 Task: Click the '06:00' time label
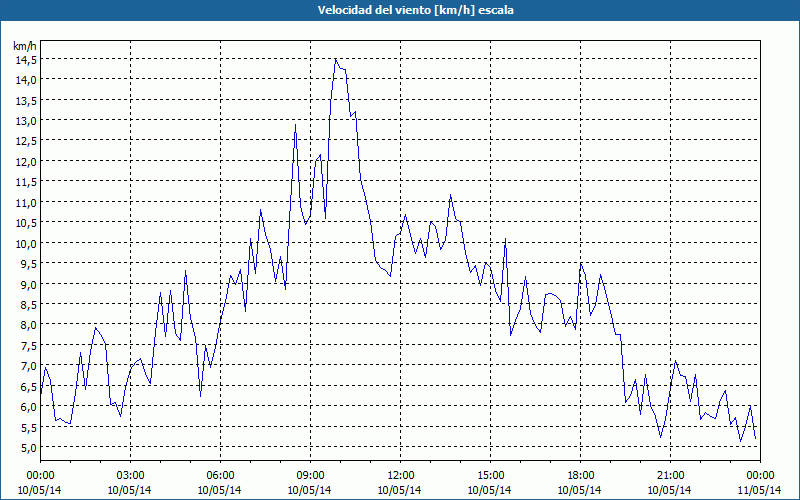220,476
